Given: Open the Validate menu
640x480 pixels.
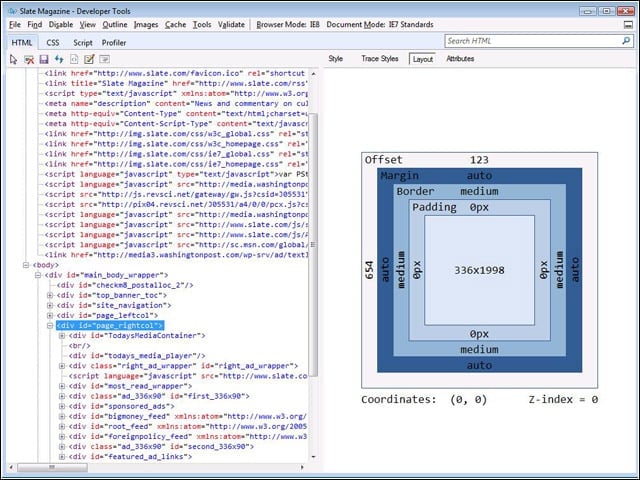Looking at the screenshot, I should point(231,24).
